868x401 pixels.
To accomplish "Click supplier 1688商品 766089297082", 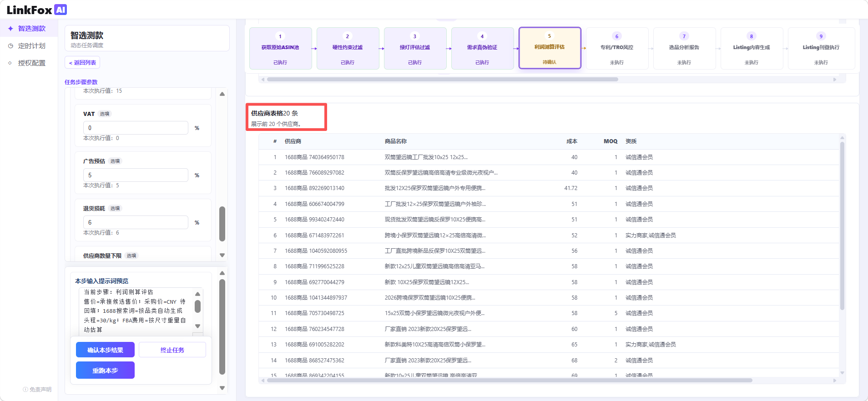I will coord(314,173).
